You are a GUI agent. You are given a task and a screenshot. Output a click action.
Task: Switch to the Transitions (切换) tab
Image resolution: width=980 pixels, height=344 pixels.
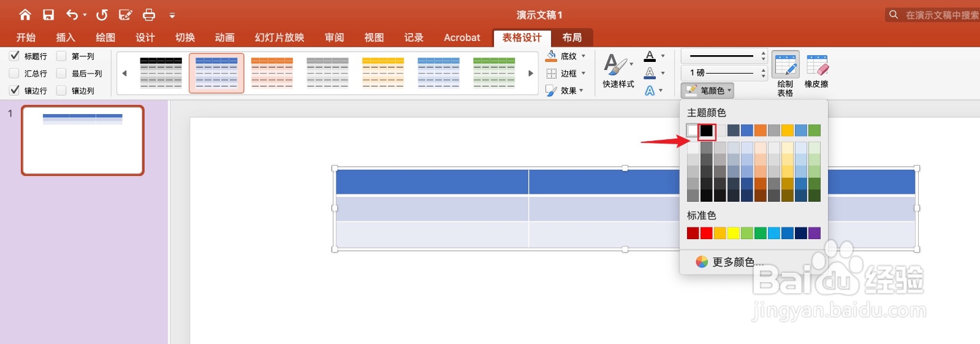pos(185,37)
